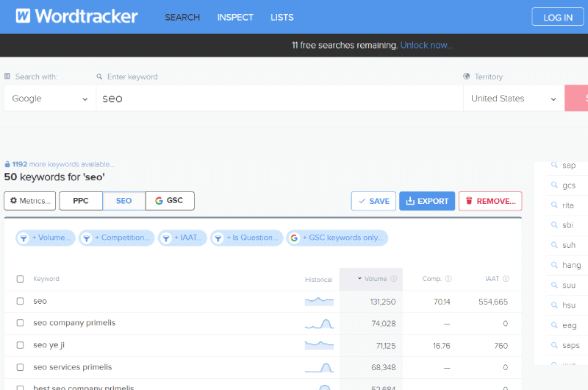
Task: Sort by the Volume column header
Action: [372, 279]
